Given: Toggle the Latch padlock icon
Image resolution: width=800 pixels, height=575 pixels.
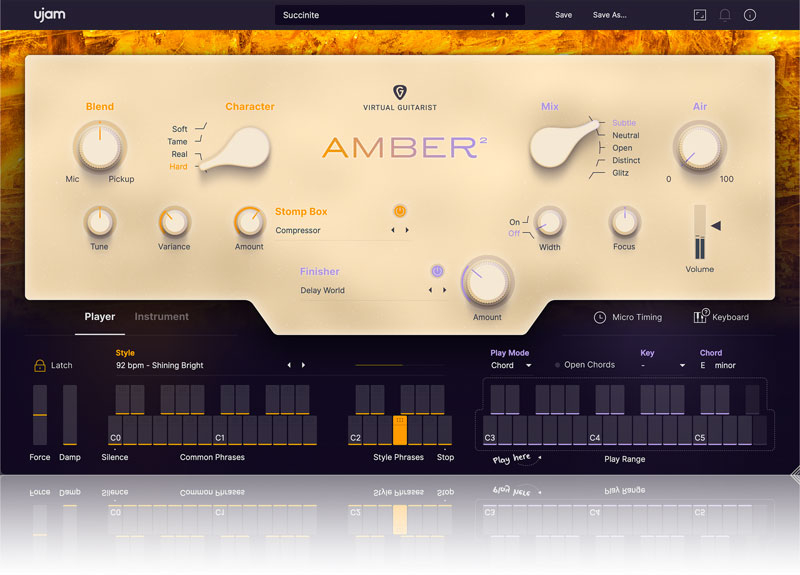Looking at the screenshot, I should 40,365.
